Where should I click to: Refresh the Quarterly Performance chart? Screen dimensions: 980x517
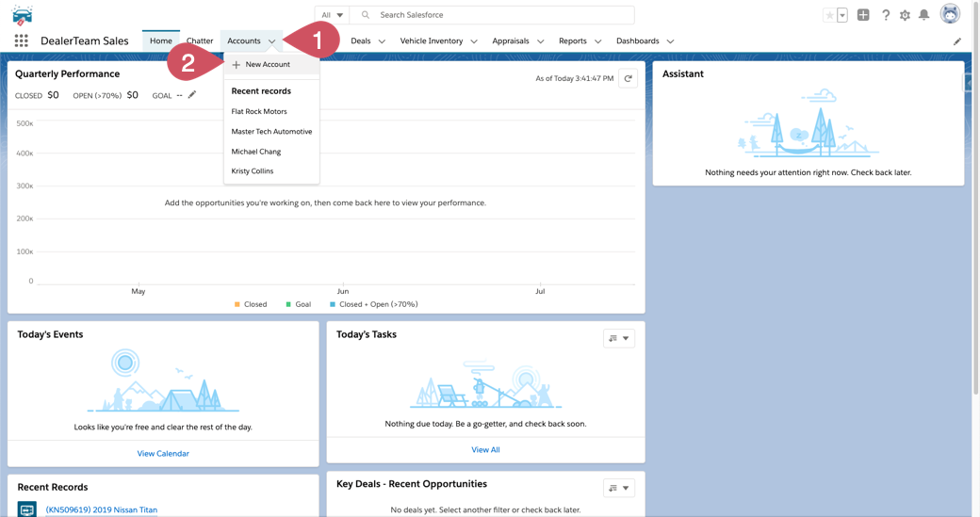point(629,79)
